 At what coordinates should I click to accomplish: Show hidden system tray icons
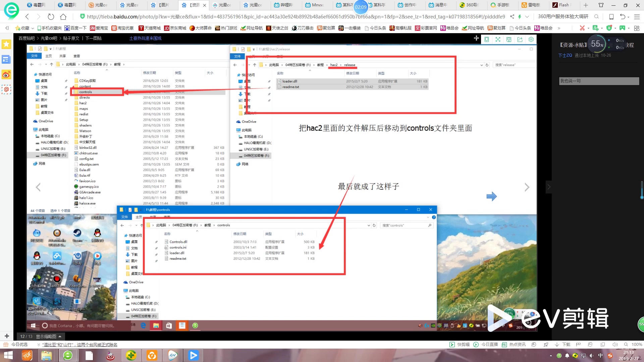click(x=551, y=356)
